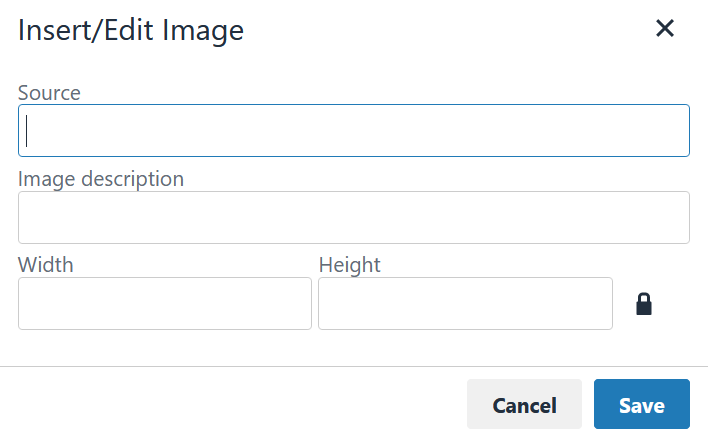The height and width of the screenshot is (438, 708).
Task: Focus the Source input field
Action: 354,131
